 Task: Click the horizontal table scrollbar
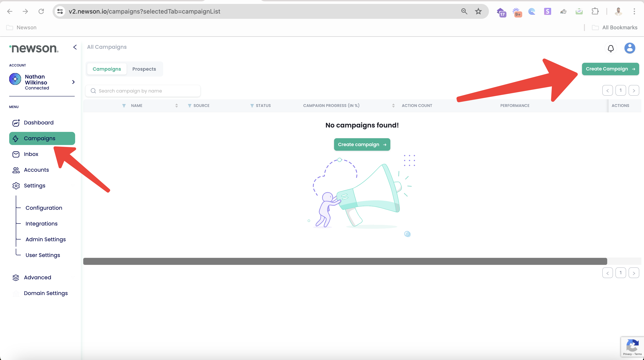click(345, 261)
